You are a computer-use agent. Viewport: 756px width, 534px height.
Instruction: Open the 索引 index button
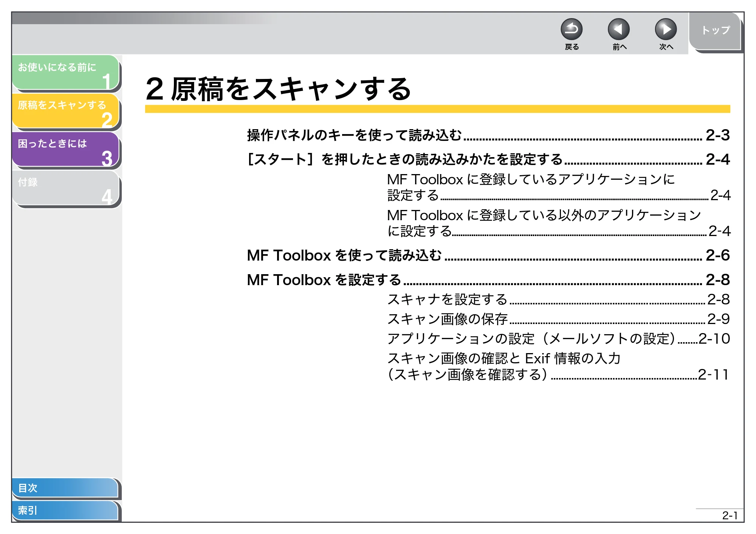(x=65, y=511)
